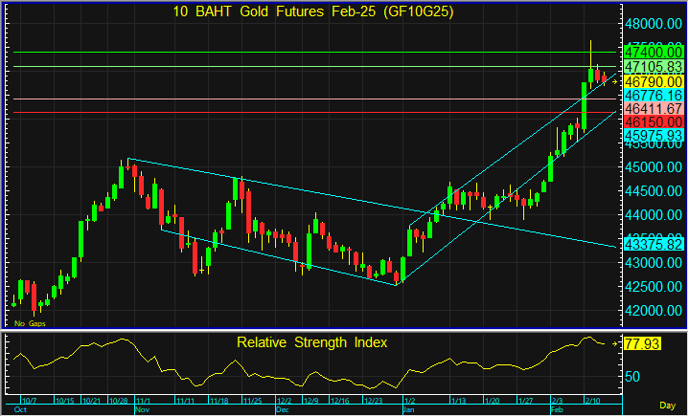Click the RSI arrow marker beside 77.93
This screenshot has height=417, width=689.
click(x=615, y=343)
